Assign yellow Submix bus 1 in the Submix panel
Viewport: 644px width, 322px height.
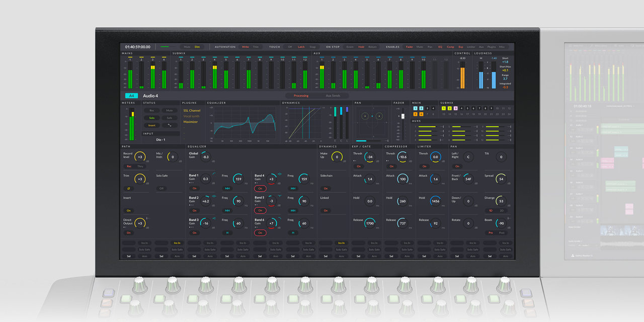(x=444, y=108)
